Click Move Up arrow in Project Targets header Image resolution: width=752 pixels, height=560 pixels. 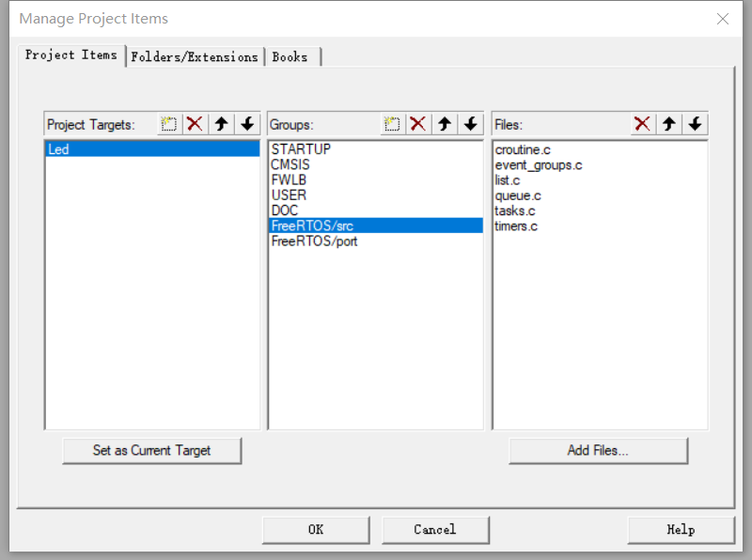pyautogui.click(x=221, y=124)
